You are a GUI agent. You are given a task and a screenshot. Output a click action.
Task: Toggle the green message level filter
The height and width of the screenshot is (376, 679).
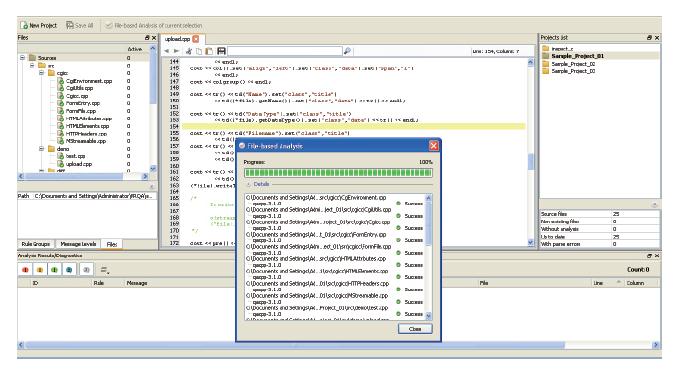click(55, 269)
